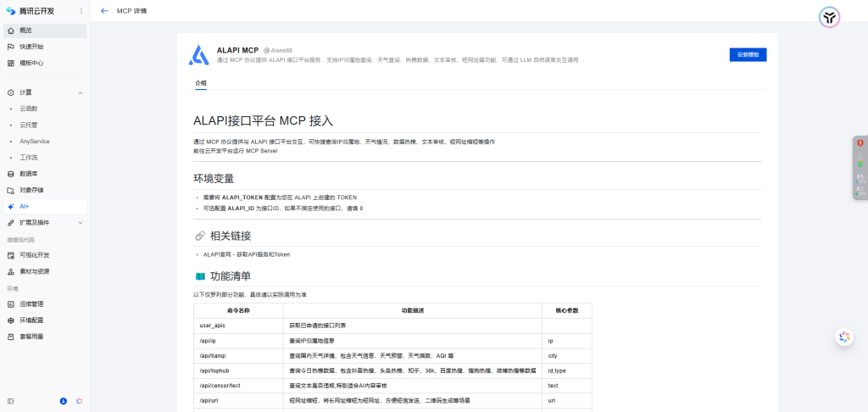
Task: Click the ALAPI_ID bullet text
Action: click(x=283, y=209)
